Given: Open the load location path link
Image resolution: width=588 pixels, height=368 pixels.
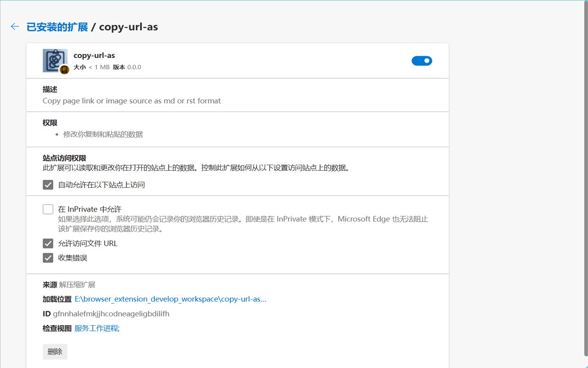Looking at the screenshot, I should [x=170, y=299].
